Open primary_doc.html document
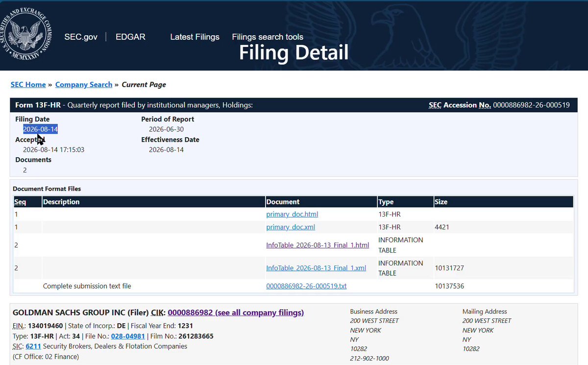588x365 pixels. [292, 215]
